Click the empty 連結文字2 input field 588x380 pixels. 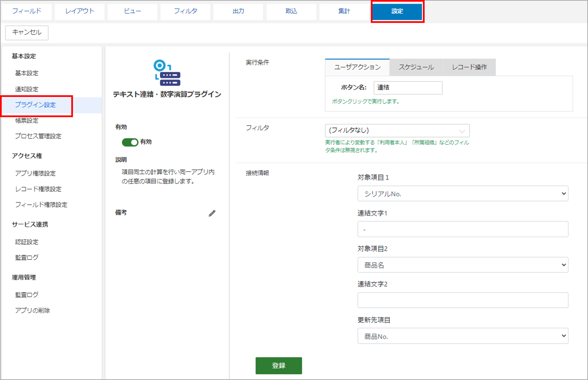click(x=463, y=300)
